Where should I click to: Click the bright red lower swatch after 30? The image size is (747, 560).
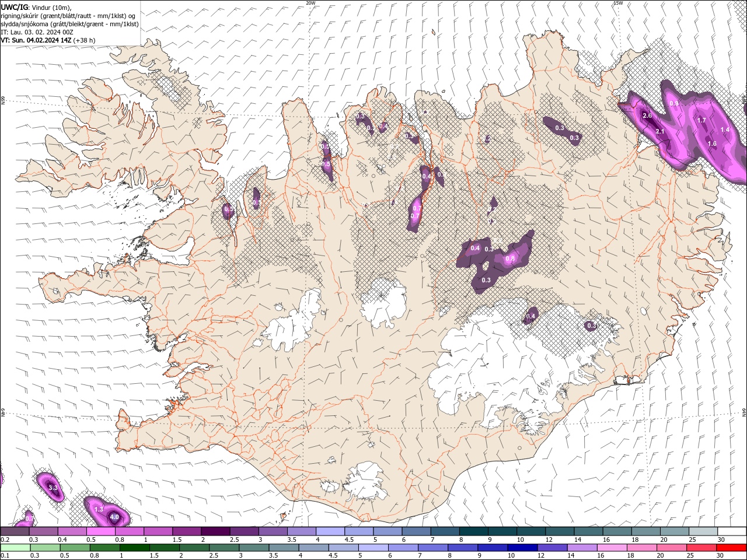(x=732, y=548)
